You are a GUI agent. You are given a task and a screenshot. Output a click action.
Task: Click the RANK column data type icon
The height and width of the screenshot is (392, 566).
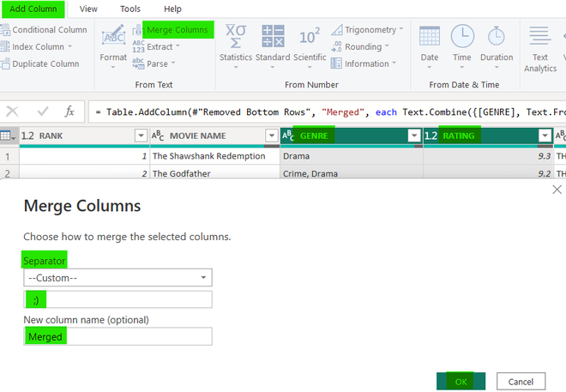(x=27, y=136)
